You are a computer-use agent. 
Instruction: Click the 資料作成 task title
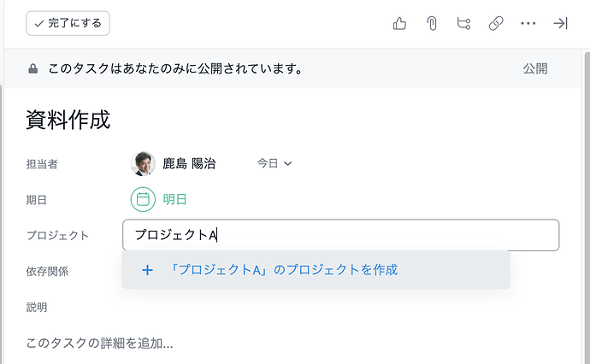coord(68,120)
